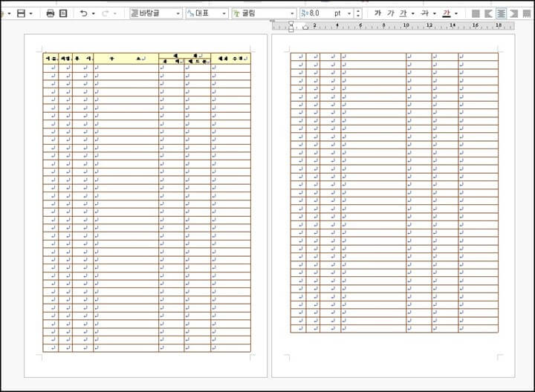The height and width of the screenshot is (392, 535).
Task: Click the Print Preview icon
Action: tap(63, 13)
